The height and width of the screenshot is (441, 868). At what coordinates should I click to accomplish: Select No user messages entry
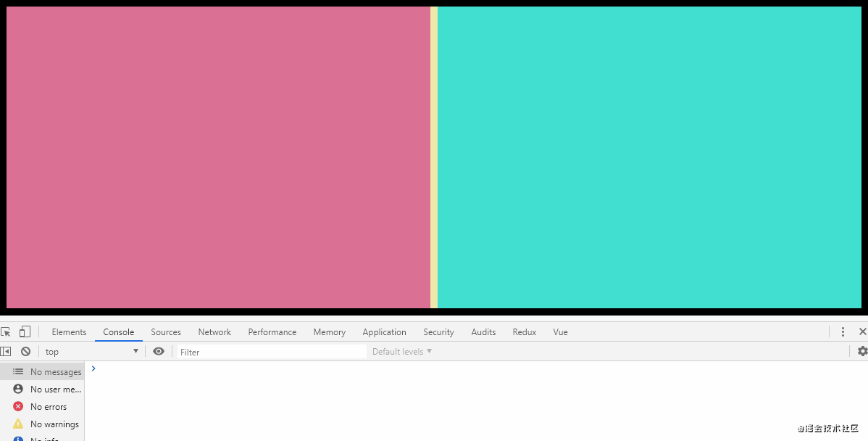(x=42, y=389)
